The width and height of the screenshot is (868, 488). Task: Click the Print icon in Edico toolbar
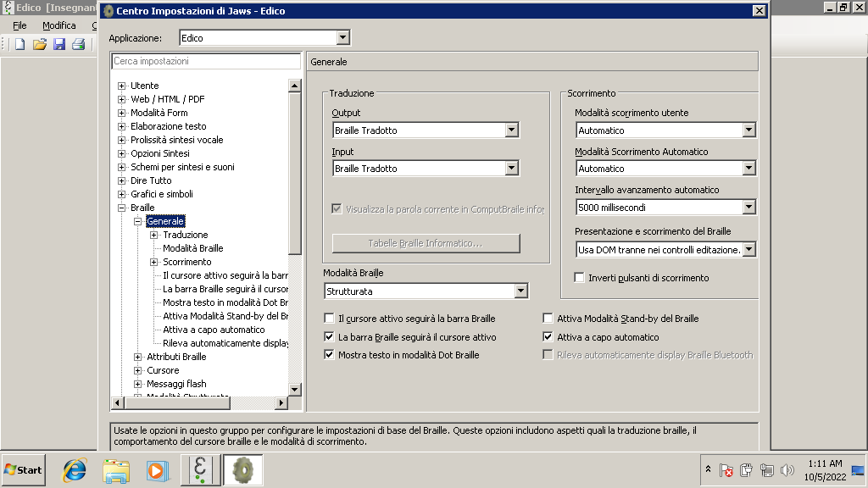pos(79,44)
